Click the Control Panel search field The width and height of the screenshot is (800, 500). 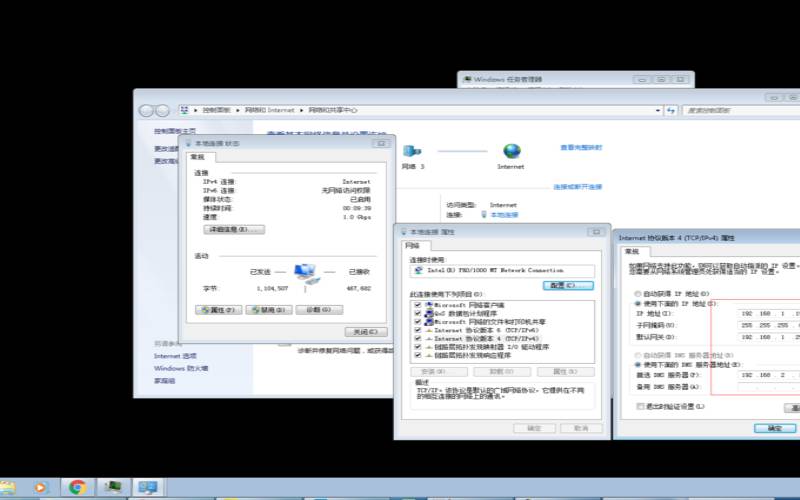741,110
